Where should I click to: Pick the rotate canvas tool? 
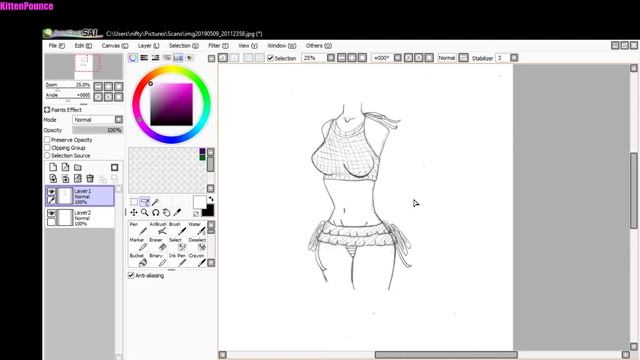156,212
